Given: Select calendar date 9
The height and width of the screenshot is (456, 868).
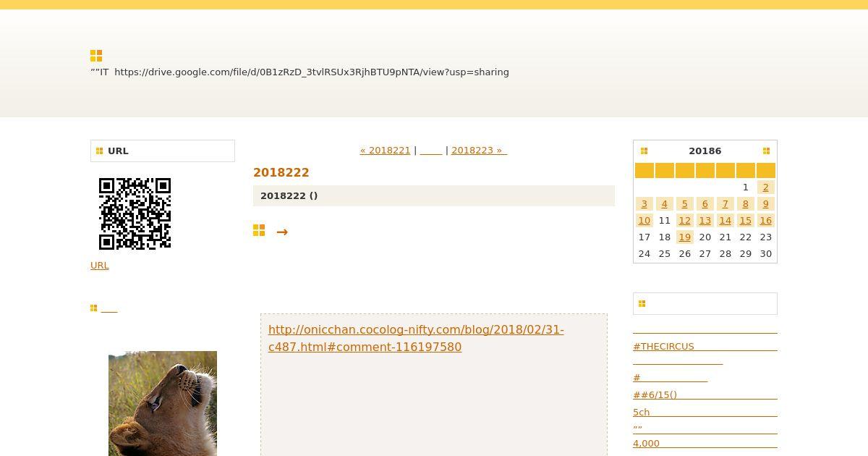Looking at the screenshot, I should coord(766,204).
